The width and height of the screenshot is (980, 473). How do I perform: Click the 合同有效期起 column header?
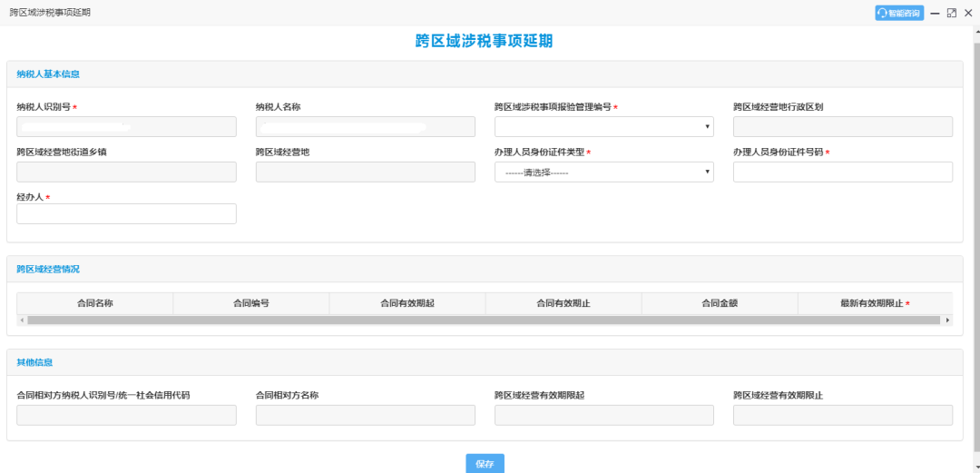(407, 303)
